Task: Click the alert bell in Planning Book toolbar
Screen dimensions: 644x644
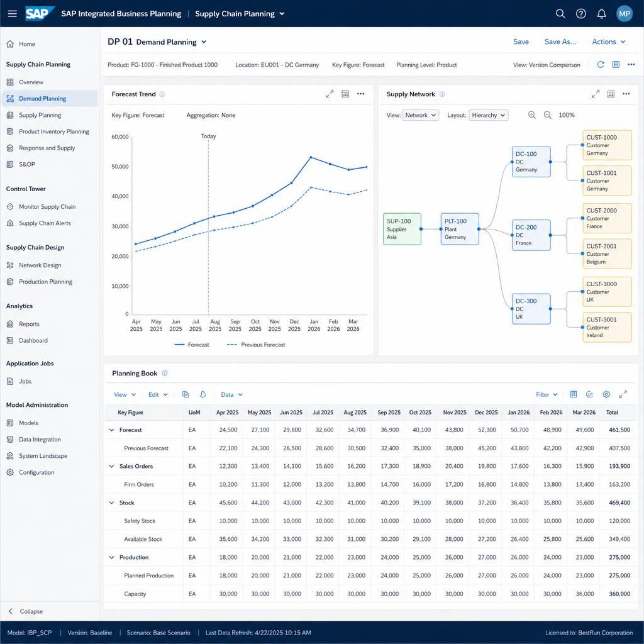Action: tap(203, 394)
